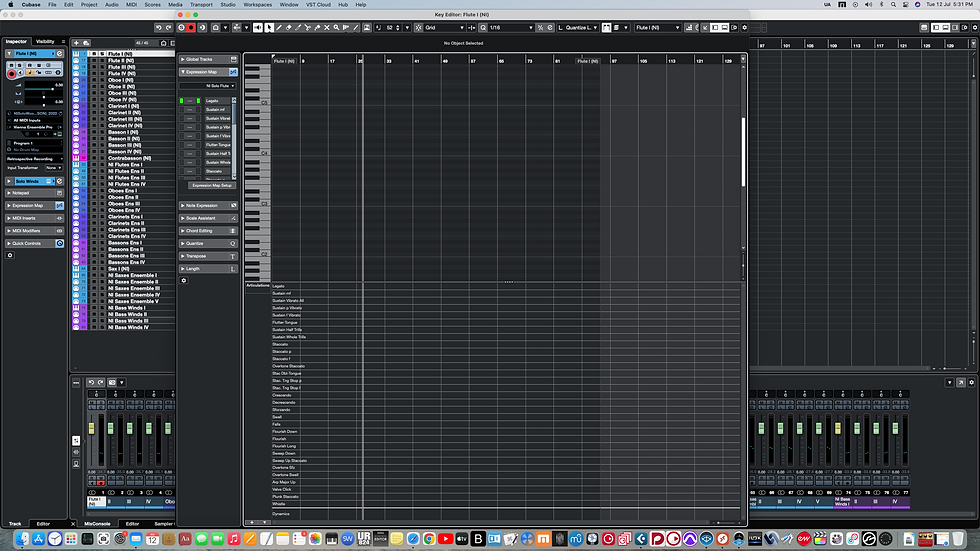Open the Grid snap type dropdown
Viewport: 980px width, 551px height.
445,27
